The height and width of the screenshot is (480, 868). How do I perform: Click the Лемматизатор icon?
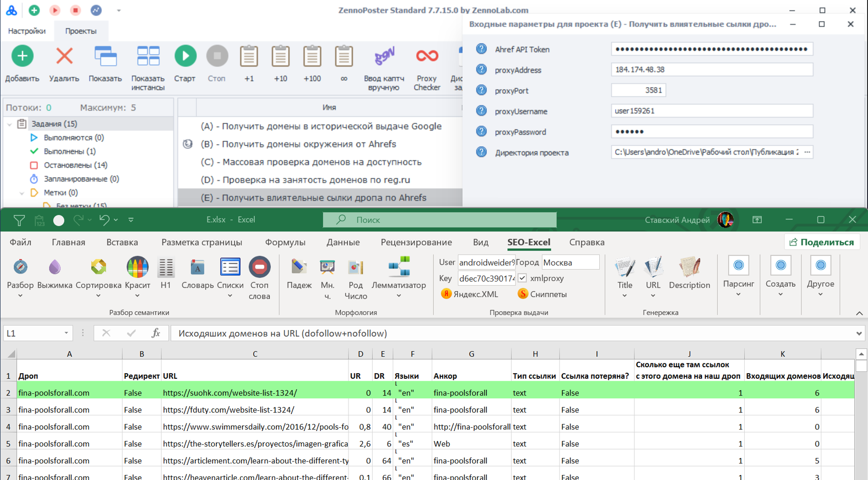(x=399, y=266)
